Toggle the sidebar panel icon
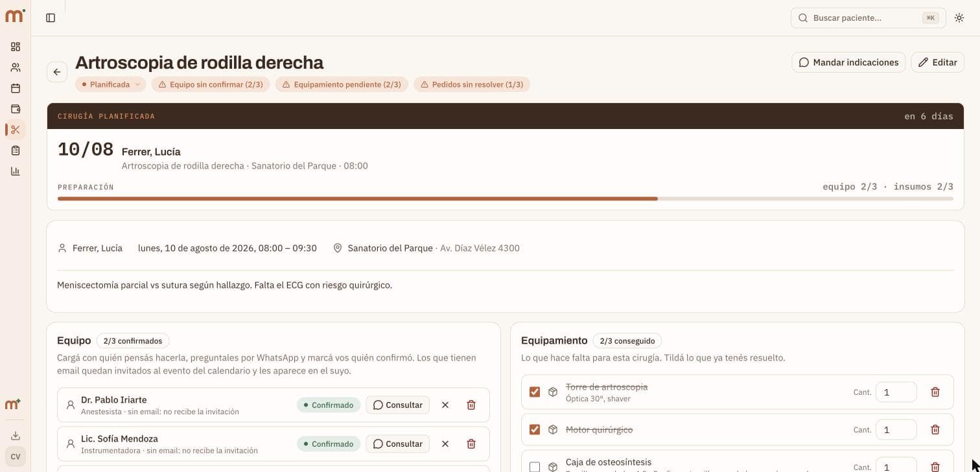 coord(51,18)
